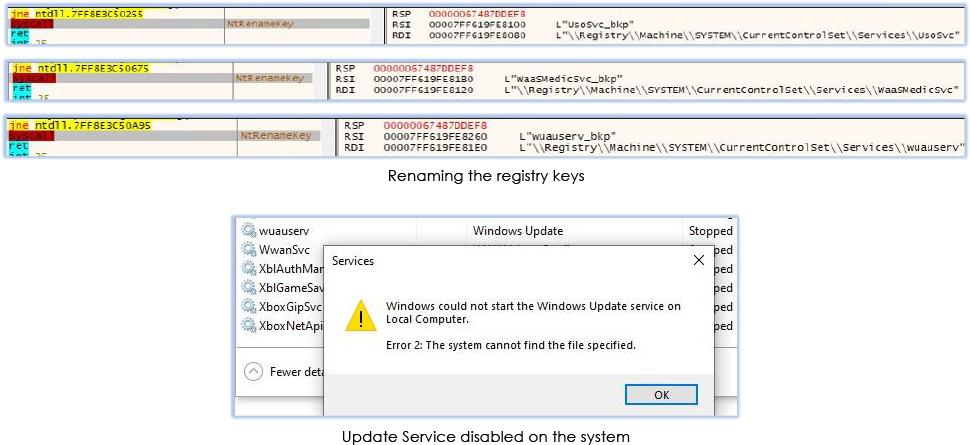
Task: Click the NtRenameKey comment in second panel
Action: pyautogui.click(x=270, y=79)
